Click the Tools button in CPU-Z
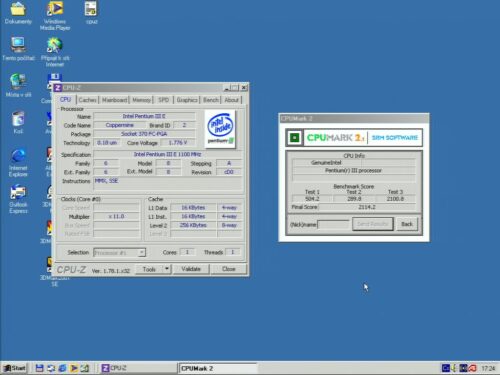Viewport: 500px width, 375px height. [x=149, y=269]
